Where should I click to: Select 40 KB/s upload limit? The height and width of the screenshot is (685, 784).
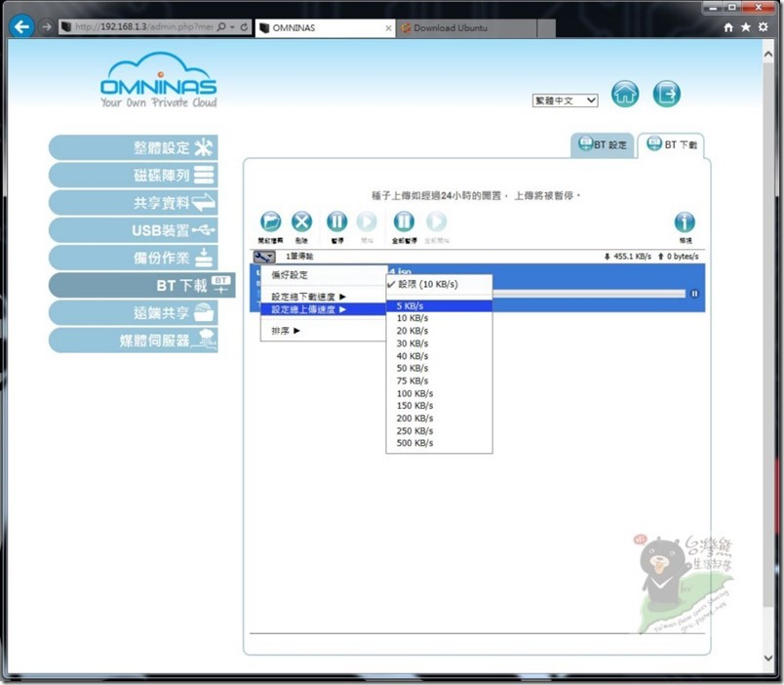coord(439,356)
